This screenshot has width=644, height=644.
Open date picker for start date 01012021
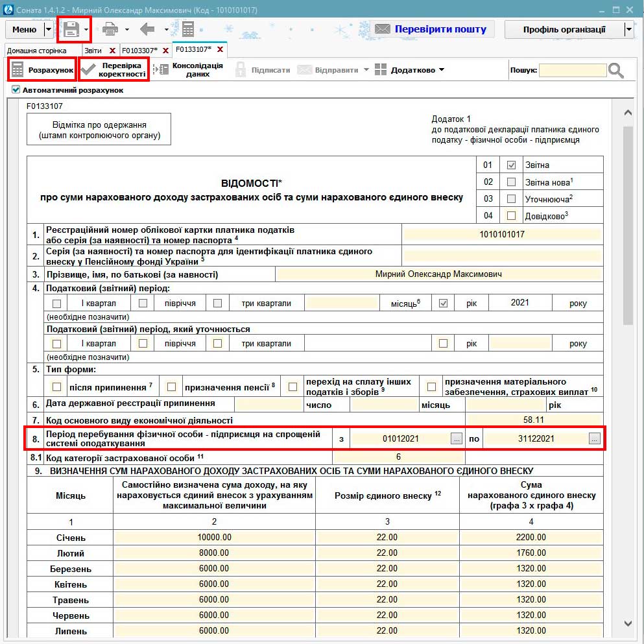pyautogui.click(x=457, y=439)
